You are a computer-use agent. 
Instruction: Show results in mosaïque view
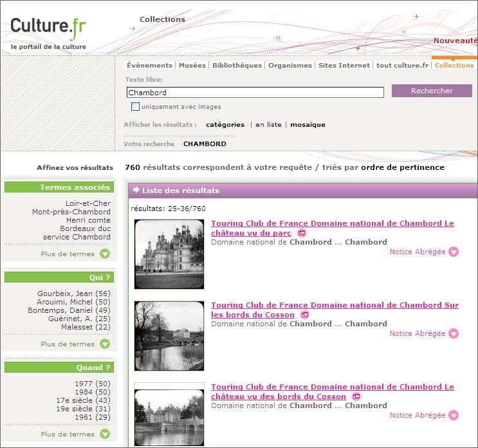[x=308, y=125]
